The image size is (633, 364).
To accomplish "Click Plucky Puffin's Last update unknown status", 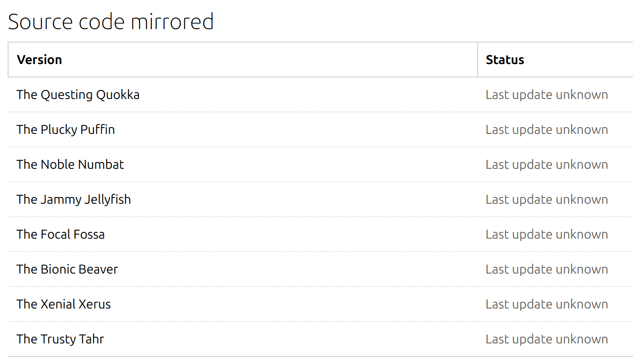I will [x=547, y=129].
